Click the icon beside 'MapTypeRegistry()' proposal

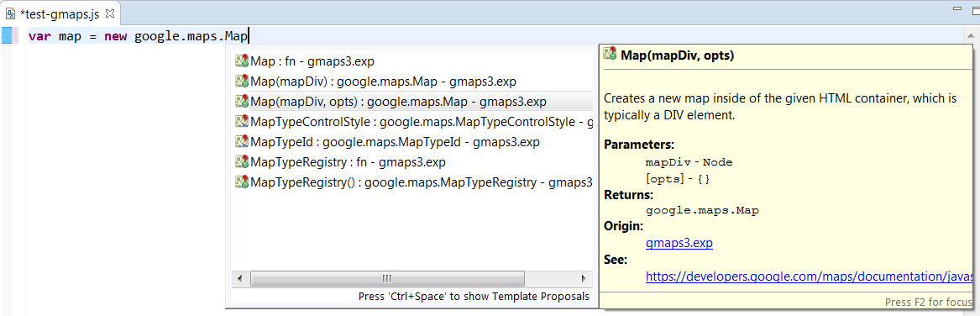point(242,182)
